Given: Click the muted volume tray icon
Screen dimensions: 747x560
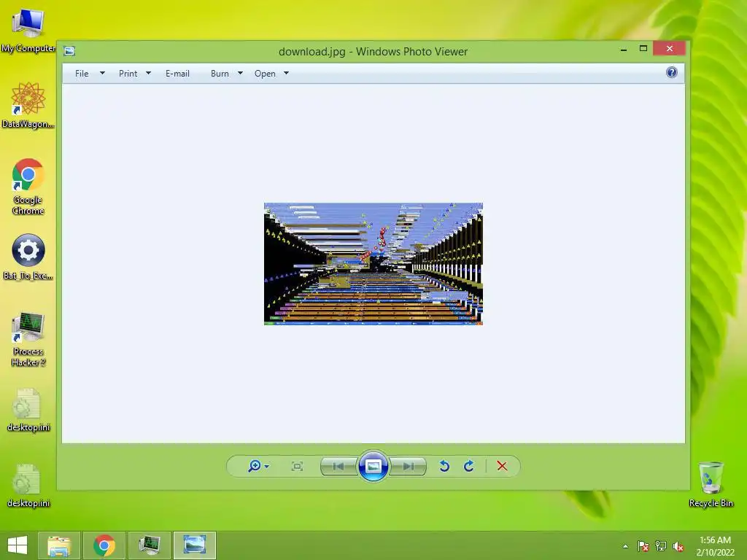Looking at the screenshot, I should coord(678,546).
